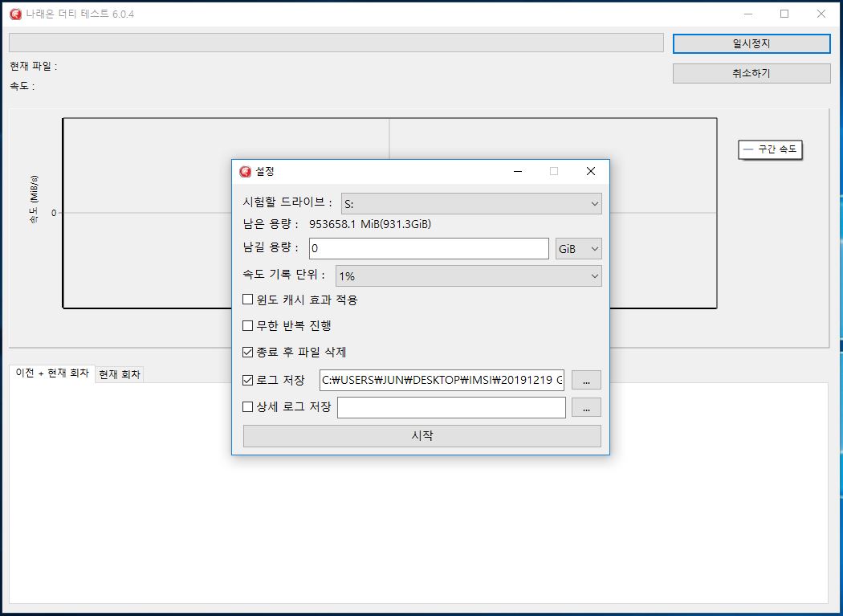Enable 상세 로그 저장 checkbox
This screenshot has width=843, height=616.
tap(248, 406)
